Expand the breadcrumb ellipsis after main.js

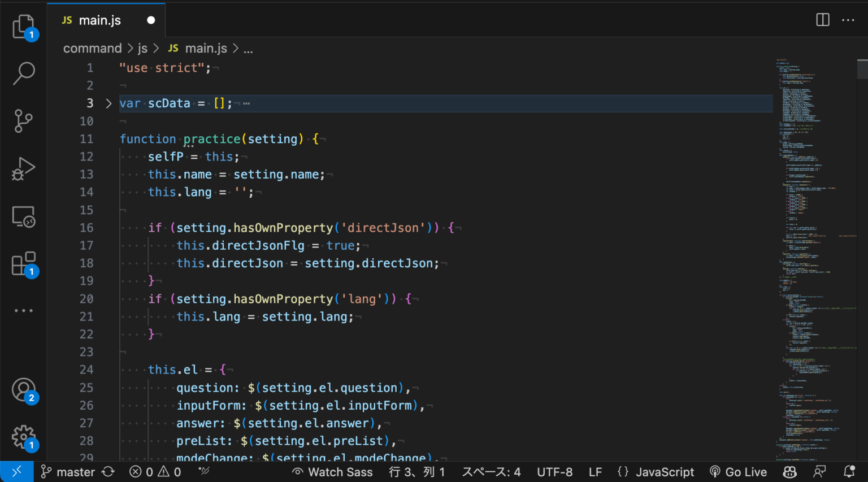[x=248, y=48]
